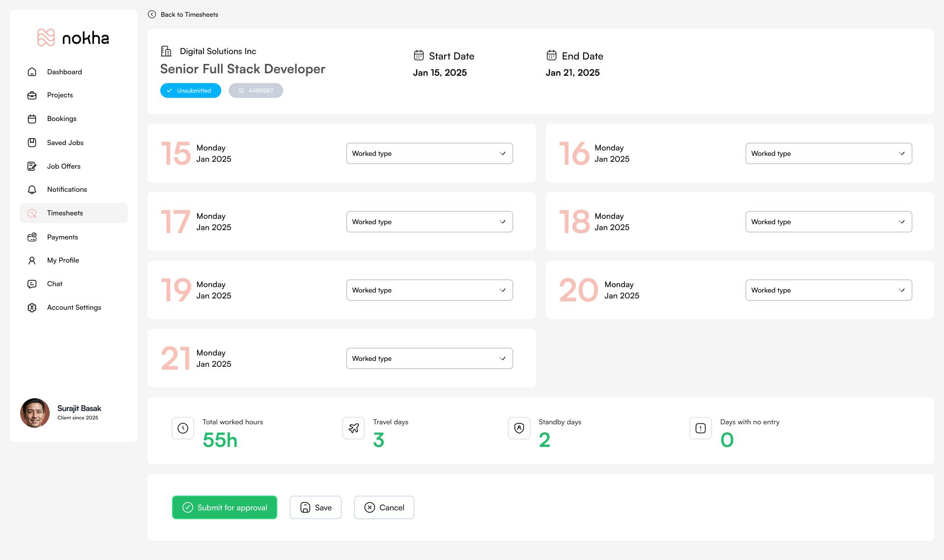Image resolution: width=944 pixels, height=560 pixels.
Task: Click the nokha logo icon
Action: [x=46, y=38]
